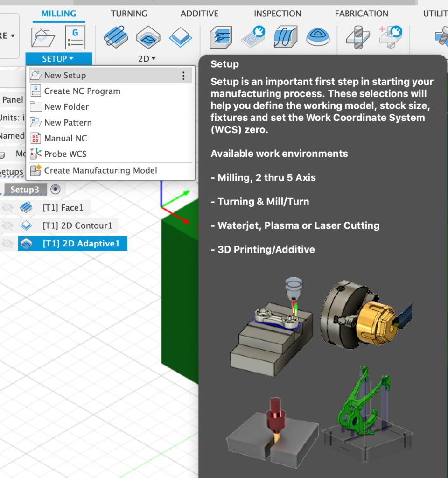Toggle visibility of 2D Contour1 operation
The height and width of the screenshot is (478, 448).
point(7,225)
